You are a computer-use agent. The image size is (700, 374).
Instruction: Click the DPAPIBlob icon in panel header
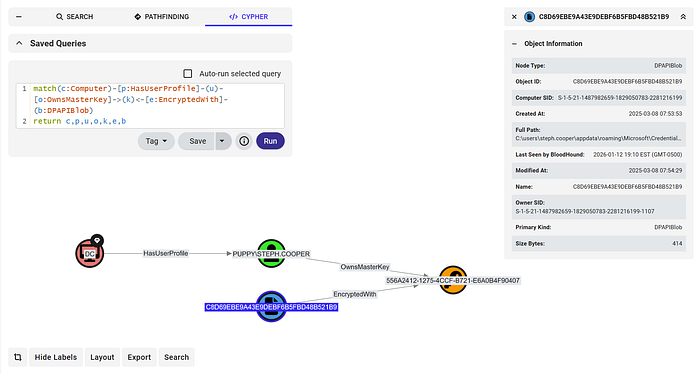[529, 17]
